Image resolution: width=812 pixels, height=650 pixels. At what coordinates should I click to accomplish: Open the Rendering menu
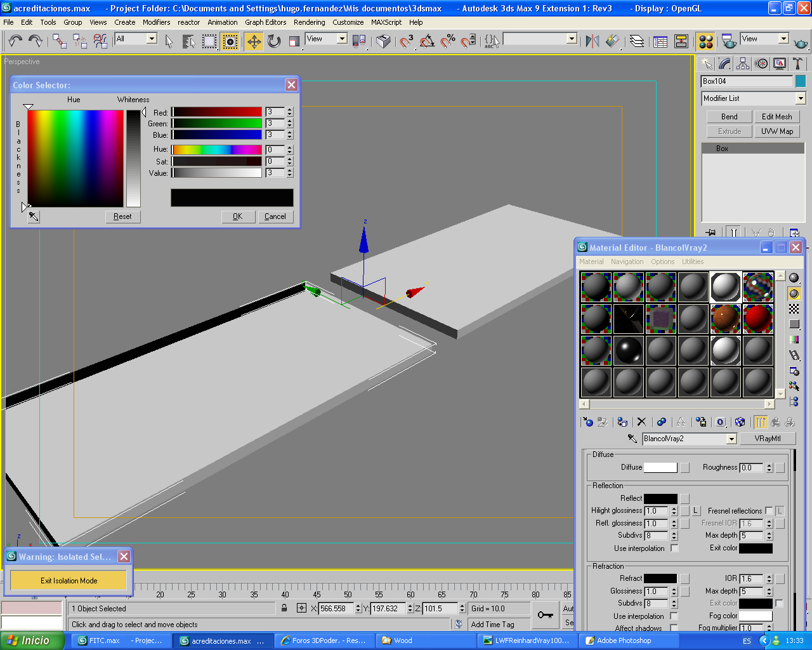[309, 22]
